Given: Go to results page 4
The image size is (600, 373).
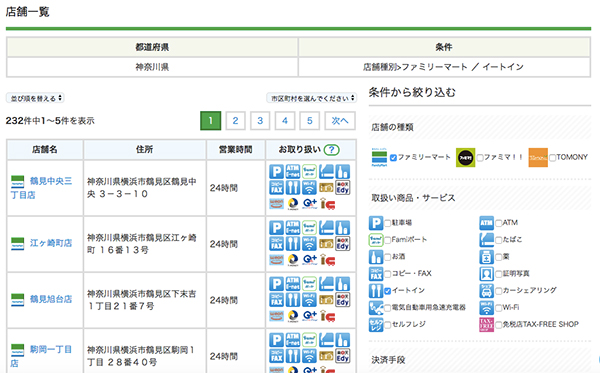Looking at the screenshot, I should coord(285,121).
